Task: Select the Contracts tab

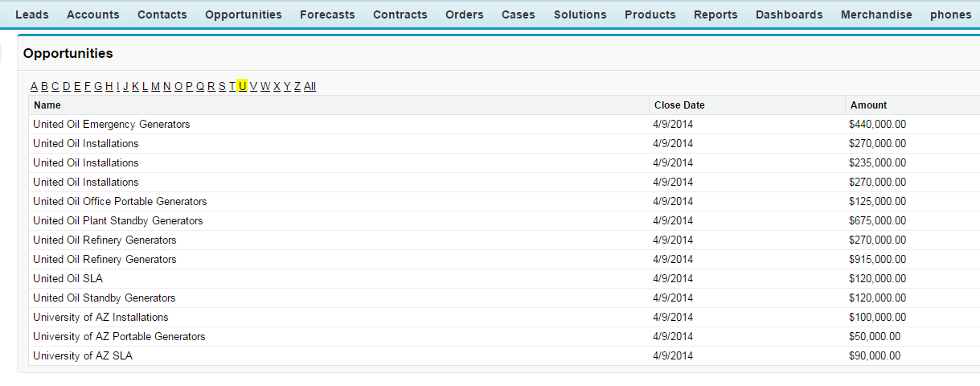Action: pyautogui.click(x=400, y=14)
